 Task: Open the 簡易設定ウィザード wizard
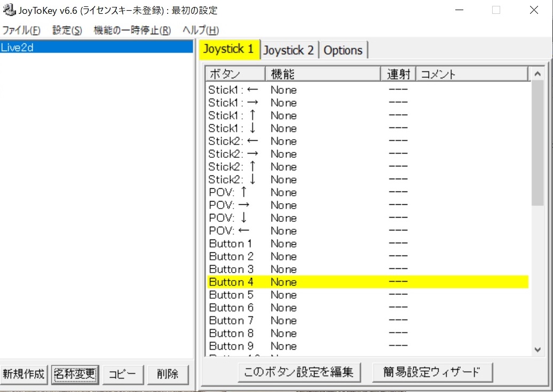(433, 374)
